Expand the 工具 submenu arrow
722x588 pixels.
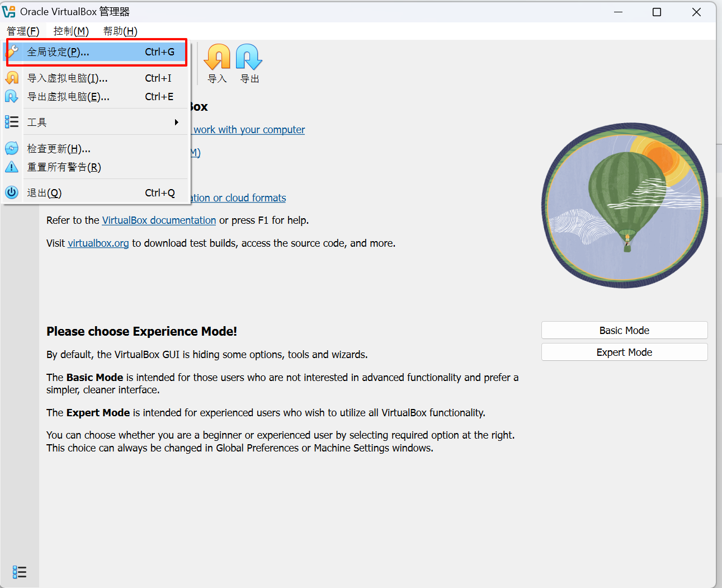click(x=177, y=122)
